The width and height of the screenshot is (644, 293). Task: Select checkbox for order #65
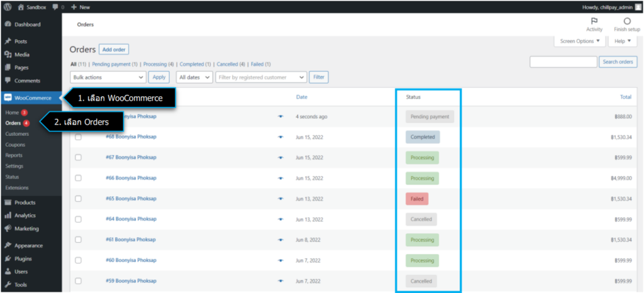pos(78,199)
